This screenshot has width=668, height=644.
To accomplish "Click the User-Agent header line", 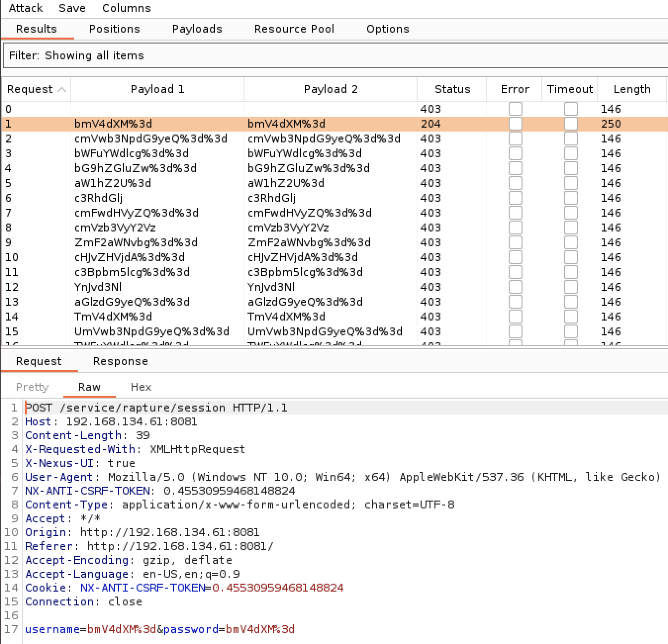I will click(343, 477).
